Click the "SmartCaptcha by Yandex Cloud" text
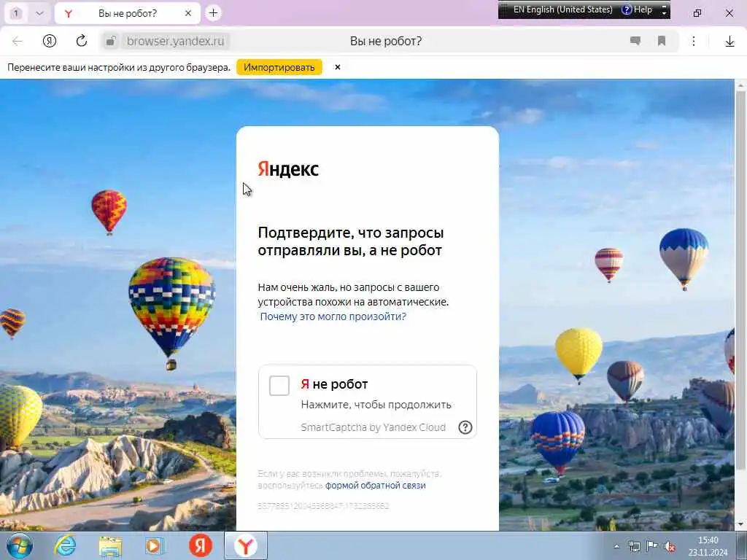 pyautogui.click(x=373, y=427)
